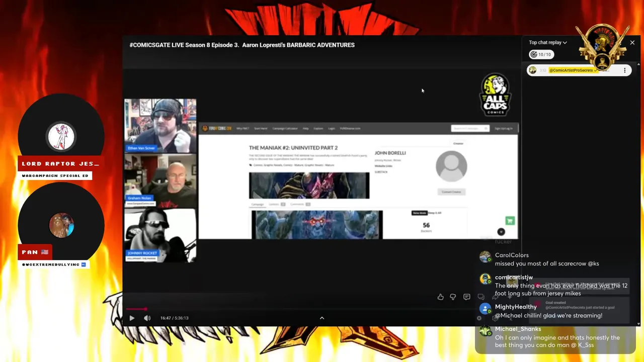Click the Start Here! nav item

(x=261, y=128)
